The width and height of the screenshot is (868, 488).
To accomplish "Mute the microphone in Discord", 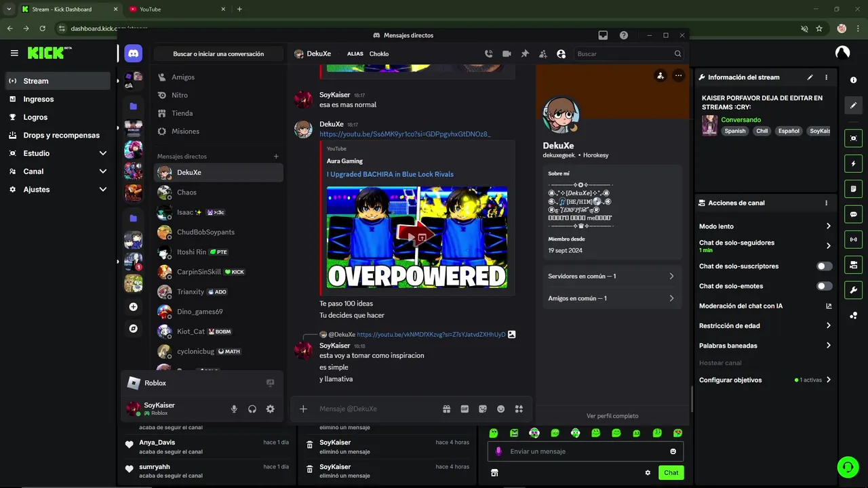I will point(234,409).
